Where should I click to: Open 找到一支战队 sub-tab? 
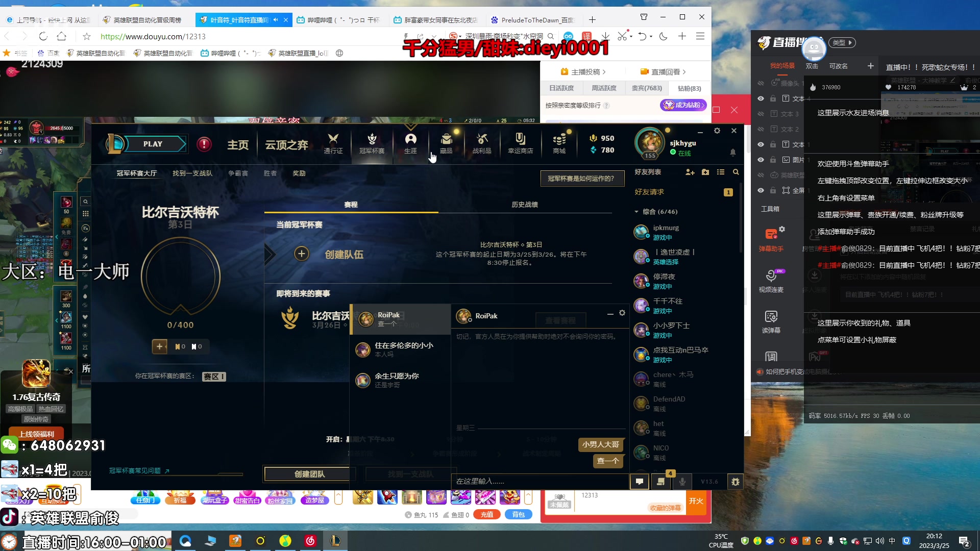pyautogui.click(x=192, y=173)
